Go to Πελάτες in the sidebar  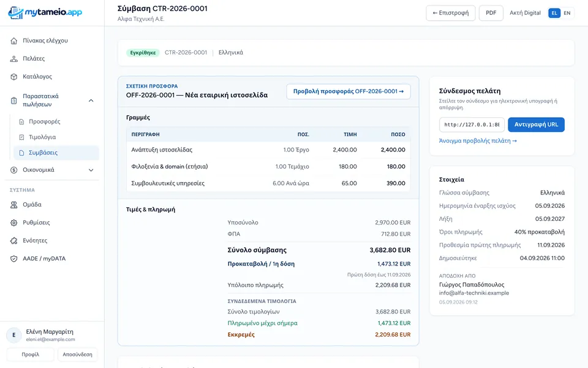[x=52, y=59]
